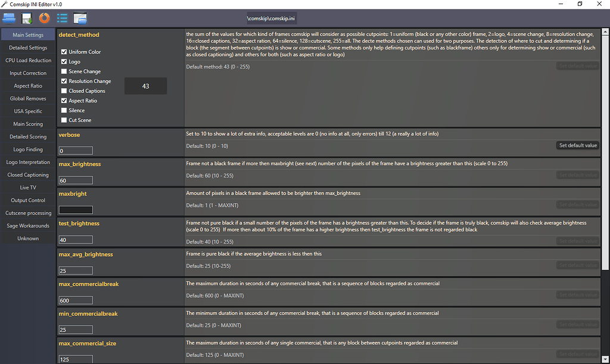Focus the empty maxbright input field

76,210
